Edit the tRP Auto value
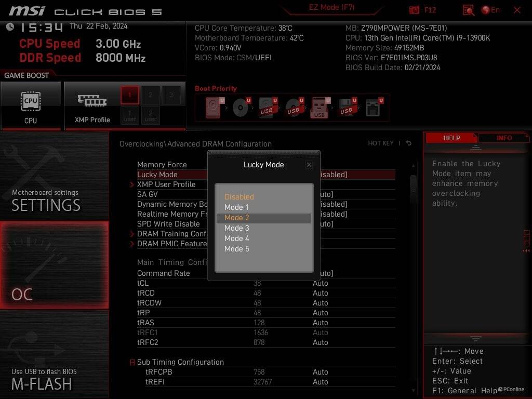532x399 pixels. pos(320,313)
